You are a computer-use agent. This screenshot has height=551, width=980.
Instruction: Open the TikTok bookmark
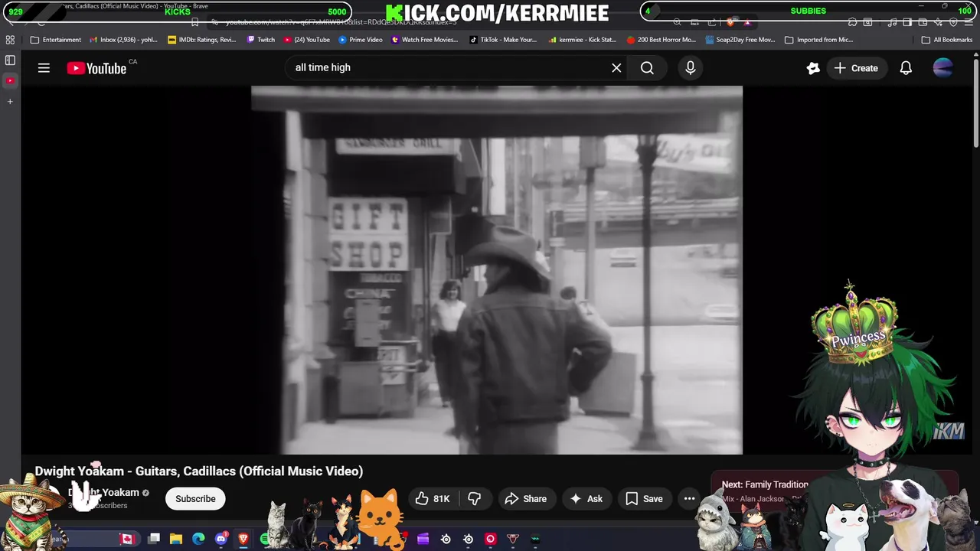(x=503, y=40)
